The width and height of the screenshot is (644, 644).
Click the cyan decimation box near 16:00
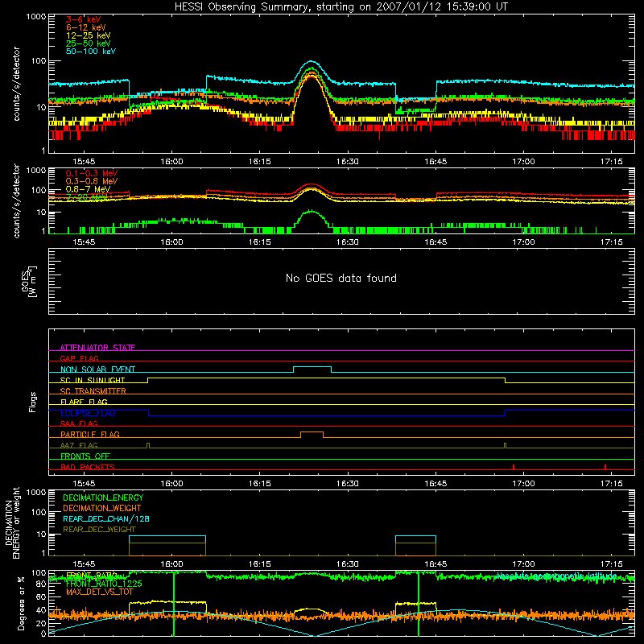pos(167,536)
